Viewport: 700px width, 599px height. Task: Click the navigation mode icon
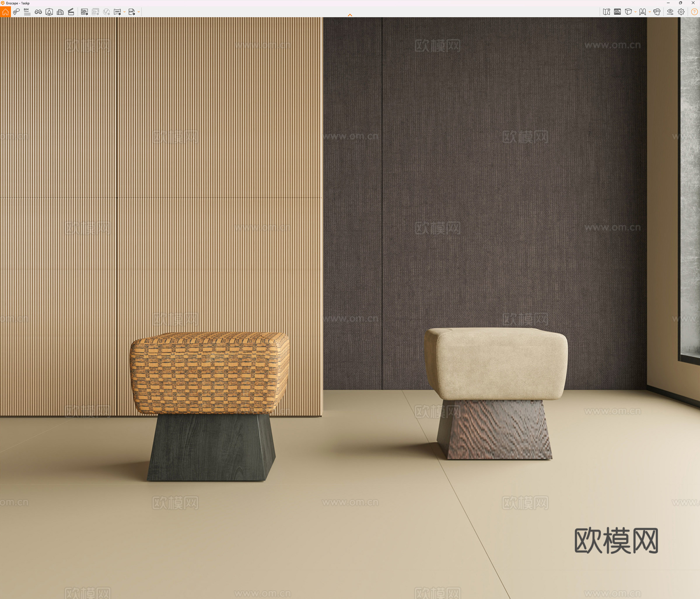[x=642, y=12]
